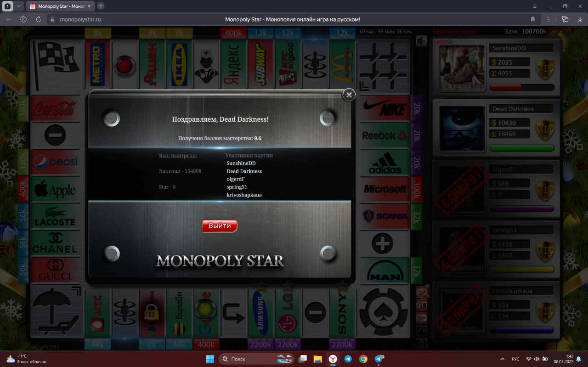
Task: Click the jail bars corner cell
Action: pos(384,65)
